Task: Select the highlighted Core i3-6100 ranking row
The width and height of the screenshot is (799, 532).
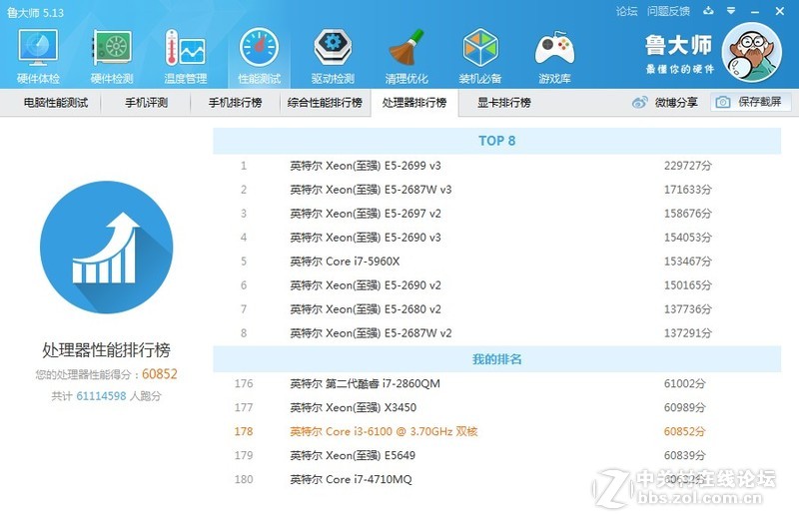Action: 496,432
